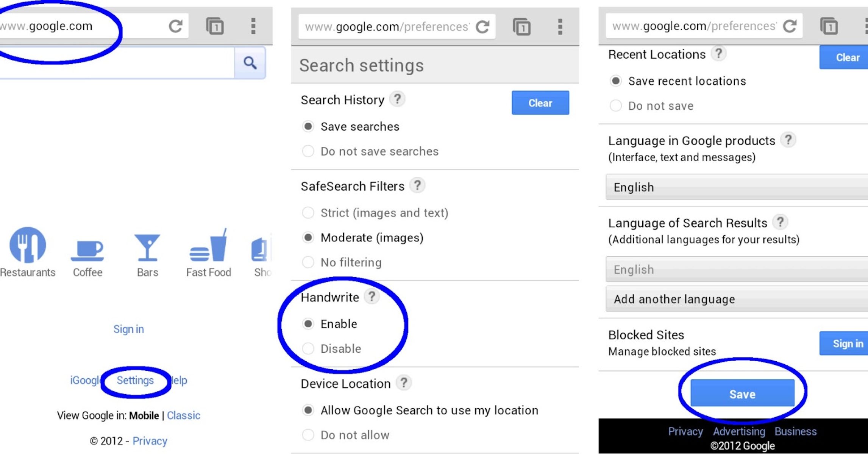Tap the Bars cocktail glass icon
868x454 pixels.
(147, 247)
